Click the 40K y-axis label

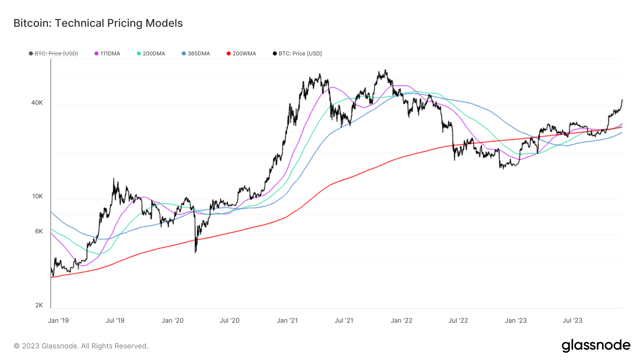37,103
